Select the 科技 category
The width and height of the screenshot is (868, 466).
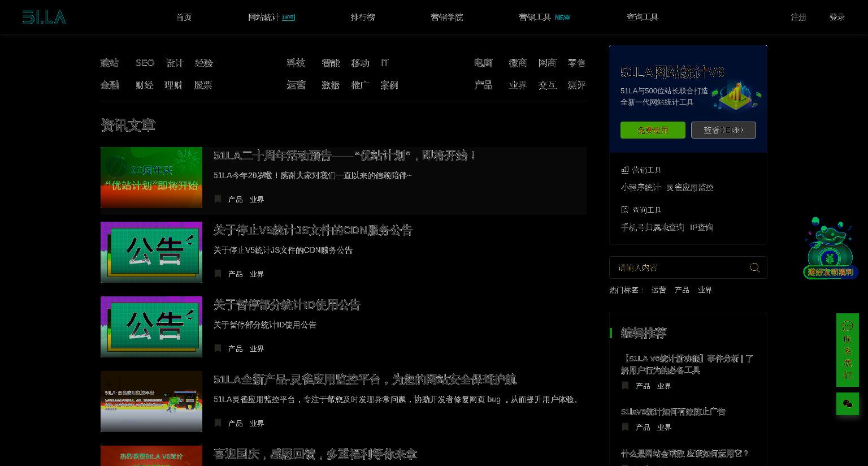pos(296,63)
